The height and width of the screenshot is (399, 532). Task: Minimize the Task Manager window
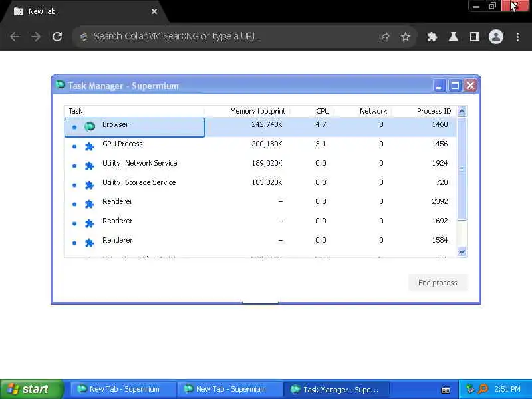pyautogui.click(x=439, y=86)
